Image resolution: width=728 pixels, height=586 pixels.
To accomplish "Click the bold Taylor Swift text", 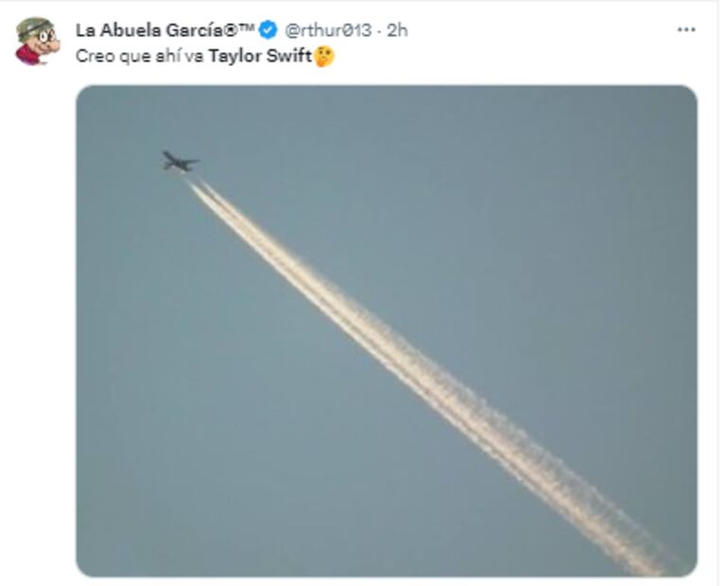I will tap(260, 56).
